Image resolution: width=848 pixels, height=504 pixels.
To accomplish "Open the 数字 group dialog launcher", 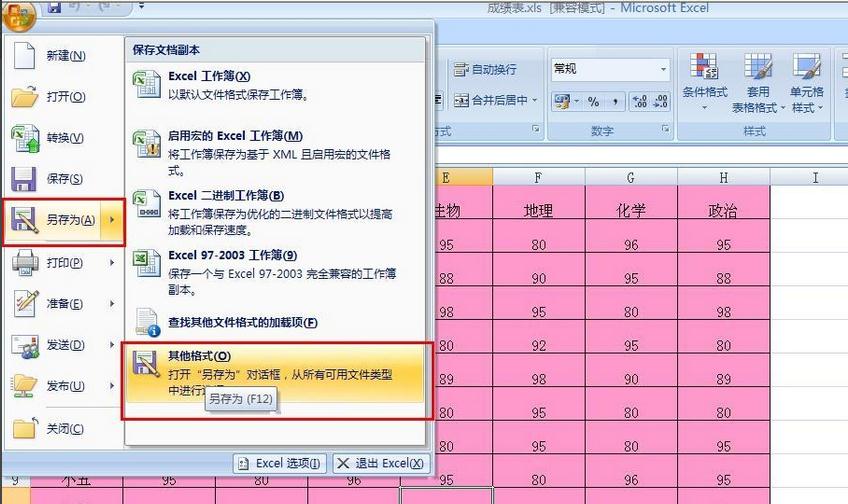I will 666,129.
